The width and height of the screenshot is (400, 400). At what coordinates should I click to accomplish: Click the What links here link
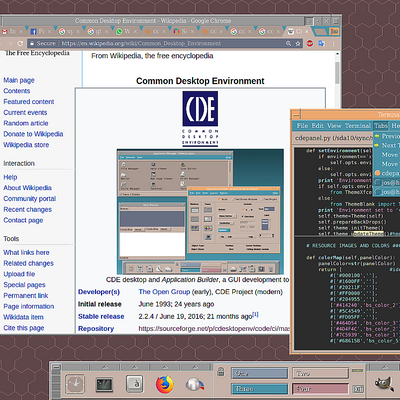[x=26, y=253]
